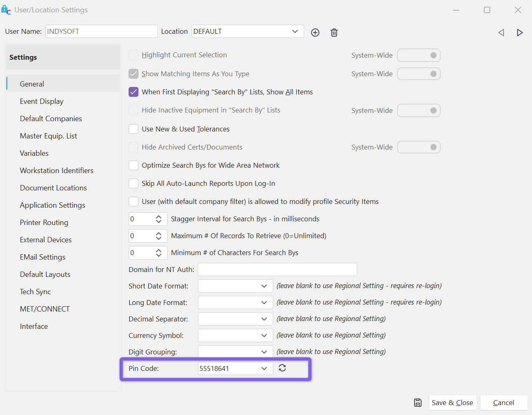Expand the Short Date Format dropdown
The image size is (532, 415).
tap(264, 286)
